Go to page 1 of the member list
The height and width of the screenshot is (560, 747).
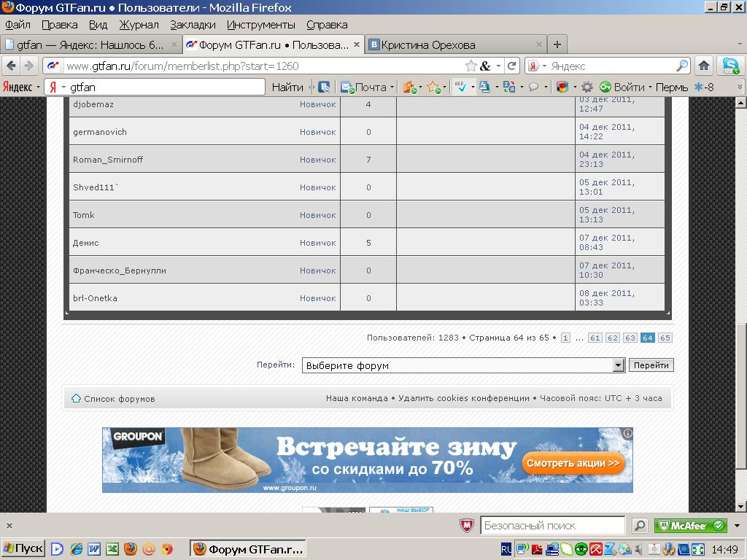pyautogui.click(x=565, y=338)
